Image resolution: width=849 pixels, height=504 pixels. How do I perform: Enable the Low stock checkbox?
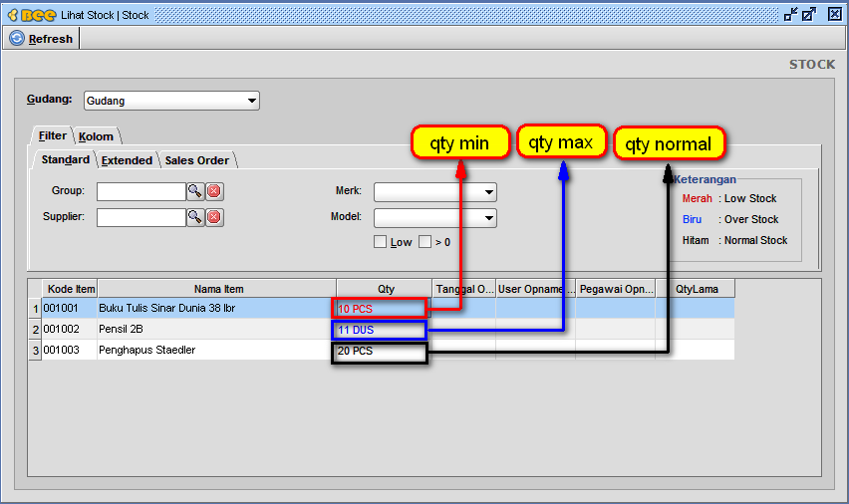[380, 242]
